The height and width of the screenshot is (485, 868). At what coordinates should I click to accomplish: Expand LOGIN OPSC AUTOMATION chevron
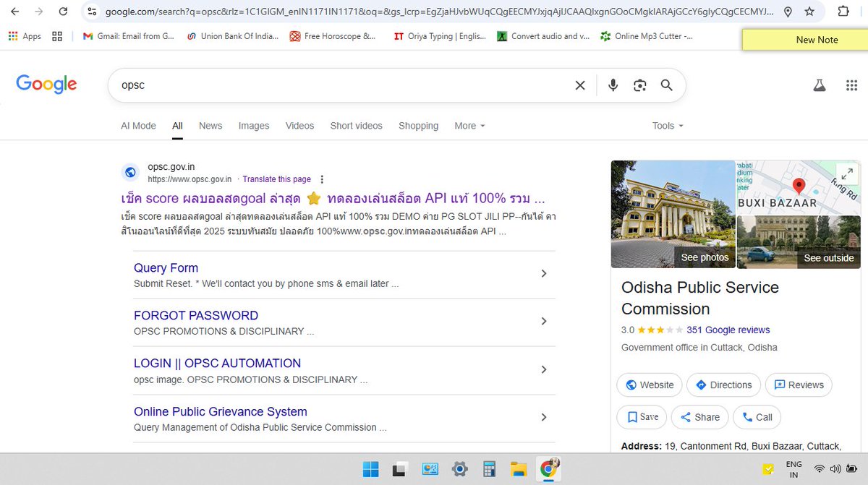tap(544, 369)
